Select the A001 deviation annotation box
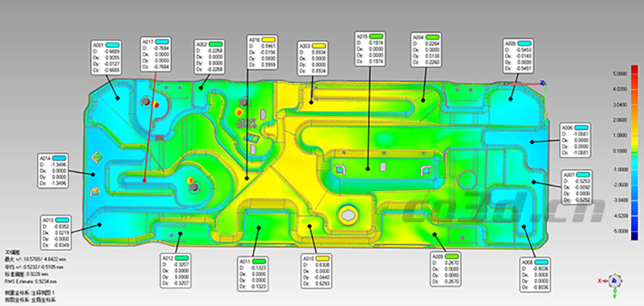The image size is (644, 306). pos(105,57)
